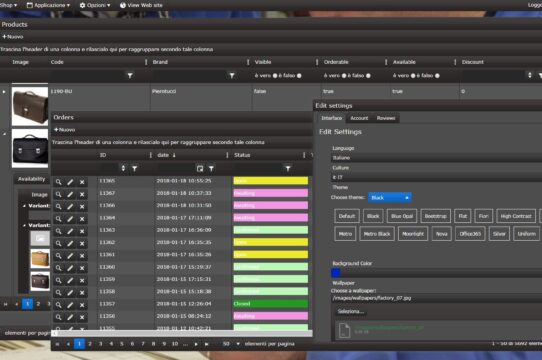542x360 pixels.
Task: Click Nuovo in the Orders panel
Action: [x=65, y=130]
